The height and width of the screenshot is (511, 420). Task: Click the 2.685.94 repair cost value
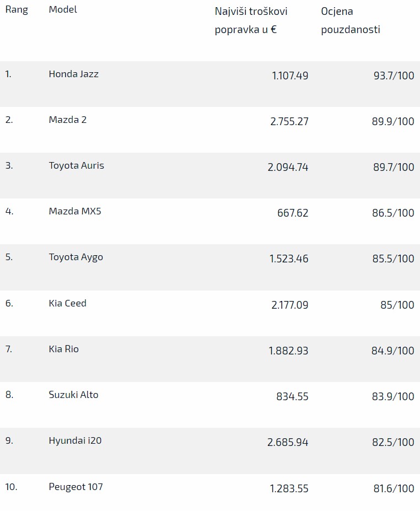[289, 442]
